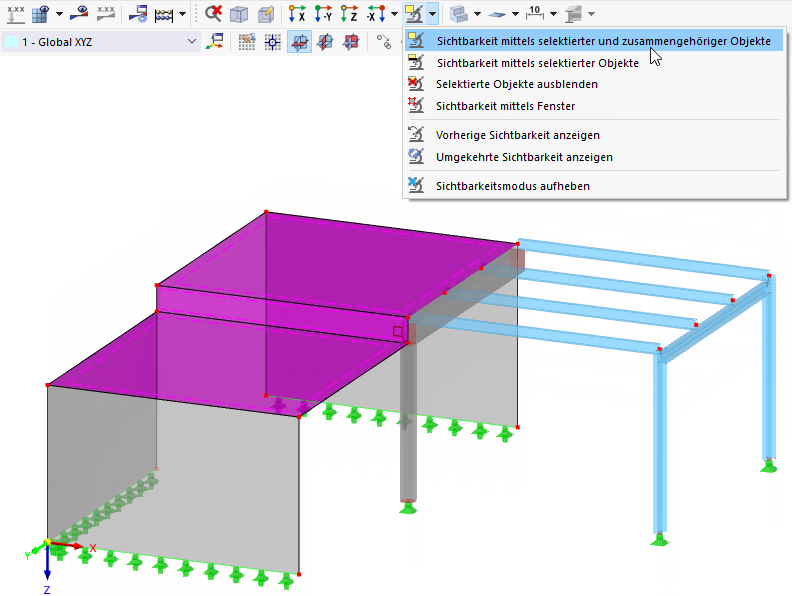Choose Sichtbarkeitsmodus aufheben
Image resolution: width=792 pixels, height=596 pixels.
point(594,186)
